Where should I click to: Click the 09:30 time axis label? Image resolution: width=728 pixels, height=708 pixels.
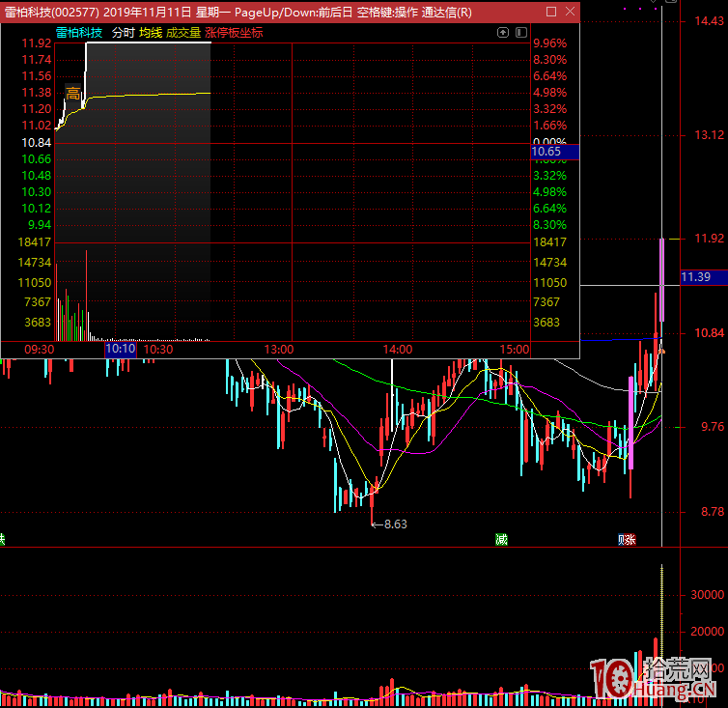(39, 350)
